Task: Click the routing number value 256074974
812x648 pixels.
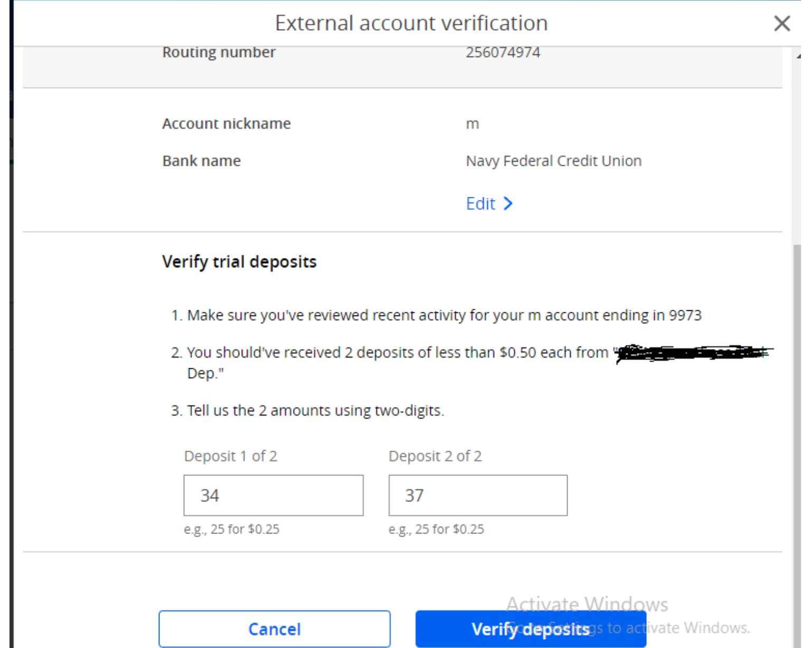Action: pos(503,53)
